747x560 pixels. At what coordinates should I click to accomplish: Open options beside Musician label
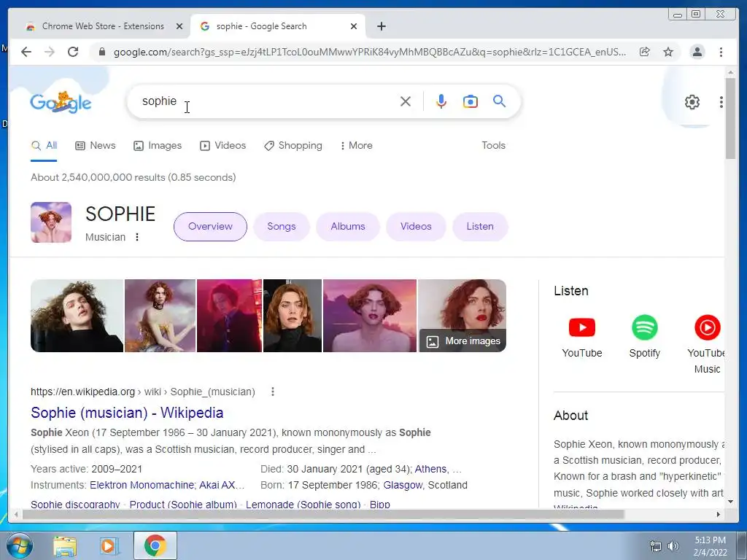(x=136, y=237)
